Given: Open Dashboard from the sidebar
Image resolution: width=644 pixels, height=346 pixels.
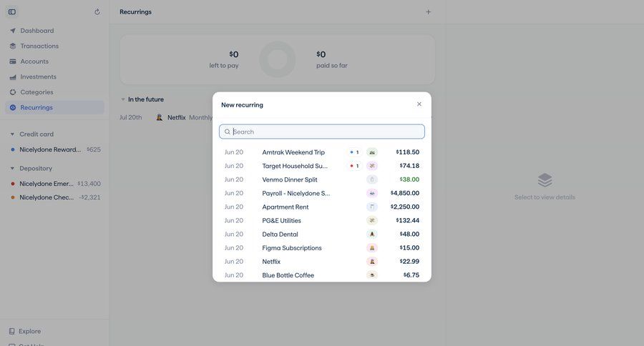Looking at the screenshot, I should click(54, 31).
